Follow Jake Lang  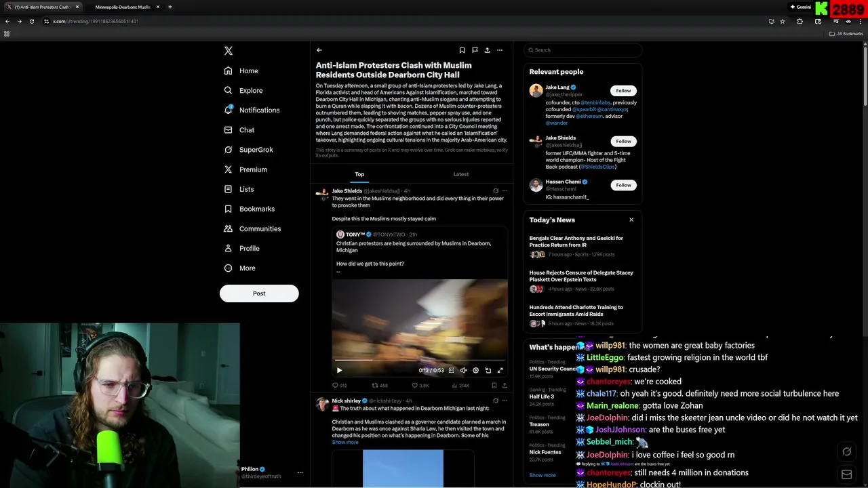pos(623,90)
